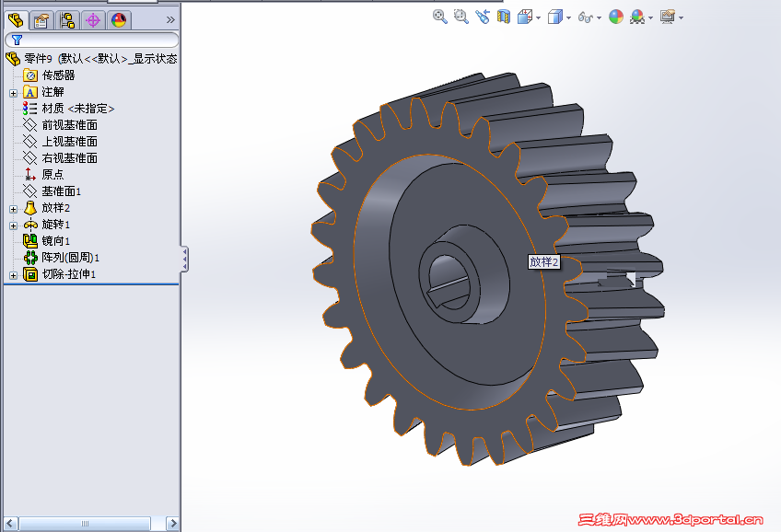Open the DimXpertManager tab

(x=93, y=20)
